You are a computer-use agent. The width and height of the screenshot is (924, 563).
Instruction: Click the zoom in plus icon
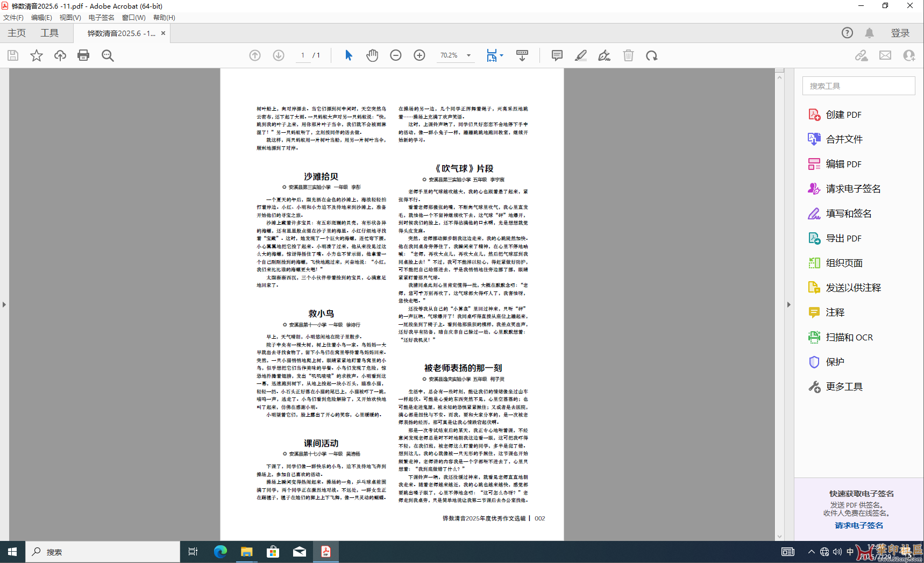420,55
